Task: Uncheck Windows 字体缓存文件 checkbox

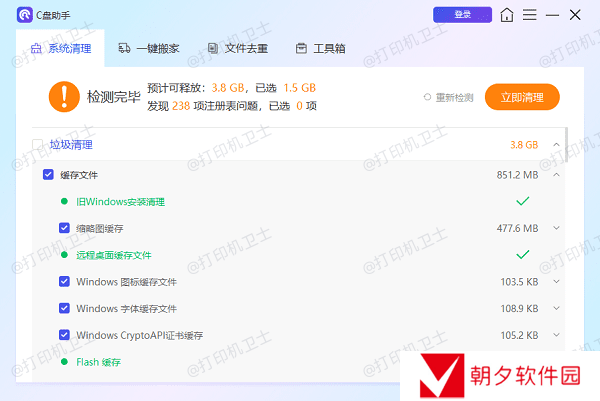Action: 64,308
